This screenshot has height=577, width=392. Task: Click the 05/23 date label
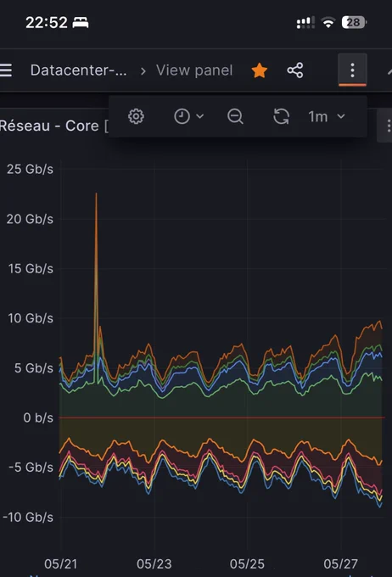pos(154,563)
